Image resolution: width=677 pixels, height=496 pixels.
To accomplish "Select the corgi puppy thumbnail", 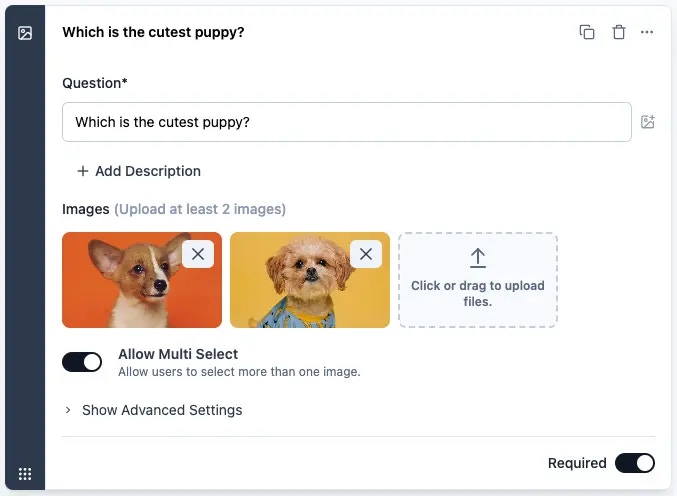I will tap(142, 280).
